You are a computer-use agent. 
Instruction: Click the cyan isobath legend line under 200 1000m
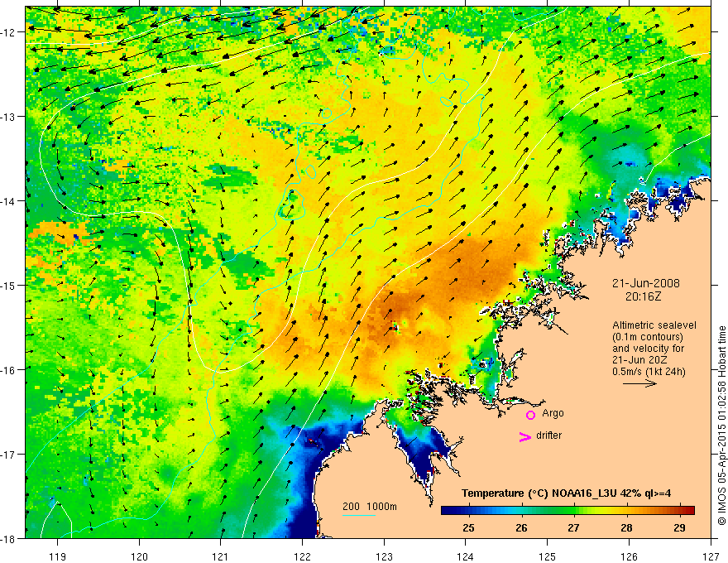click(x=359, y=515)
